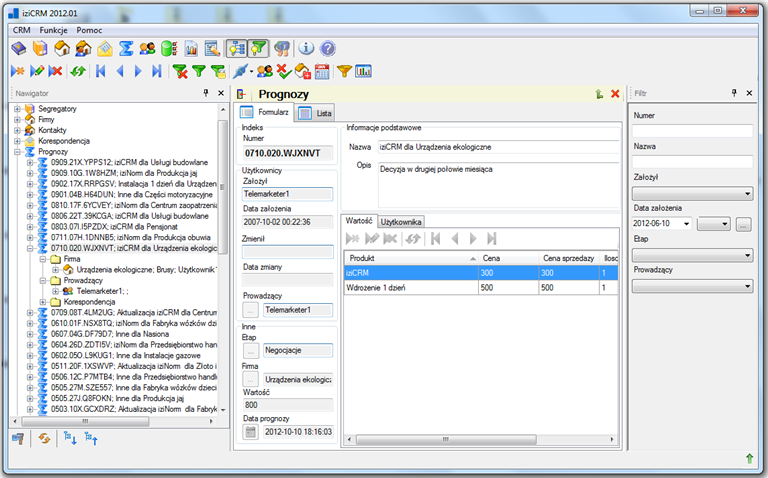Switch to the Lista tab
This screenshot has width=768, height=478.
point(316,113)
